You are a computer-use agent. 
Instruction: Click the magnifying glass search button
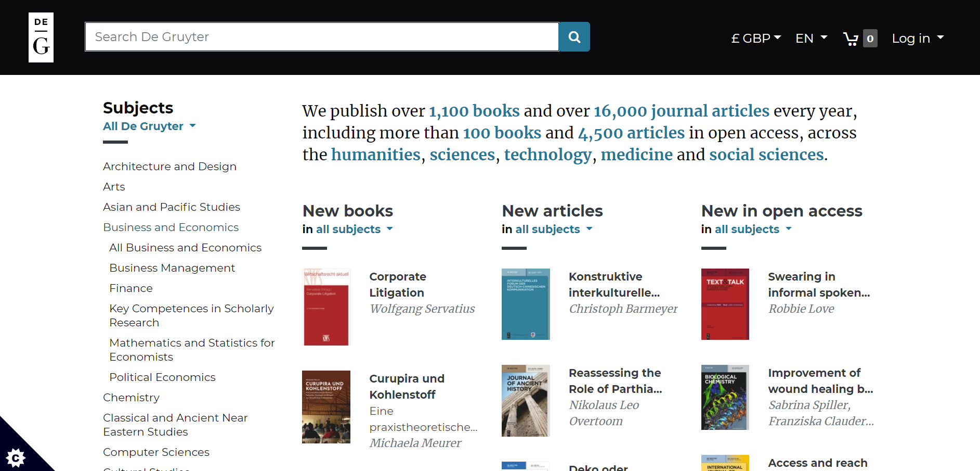click(574, 37)
